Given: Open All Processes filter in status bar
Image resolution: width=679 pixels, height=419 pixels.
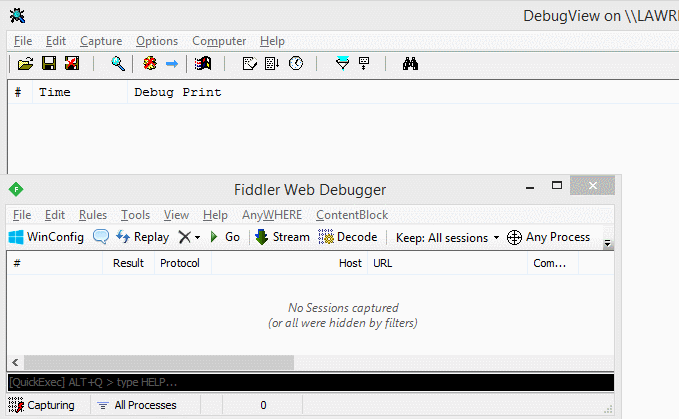Looking at the screenshot, I should pyautogui.click(x=137, y=406).
